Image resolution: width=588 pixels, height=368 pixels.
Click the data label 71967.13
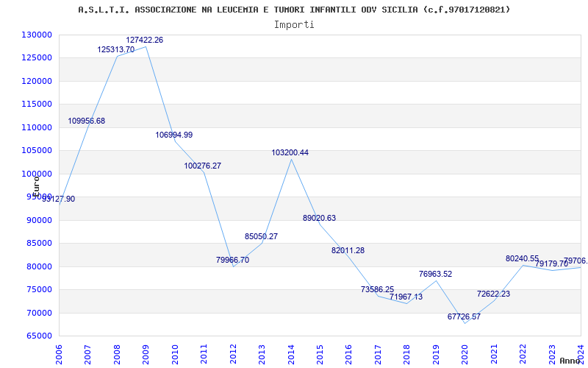point(406,297)
